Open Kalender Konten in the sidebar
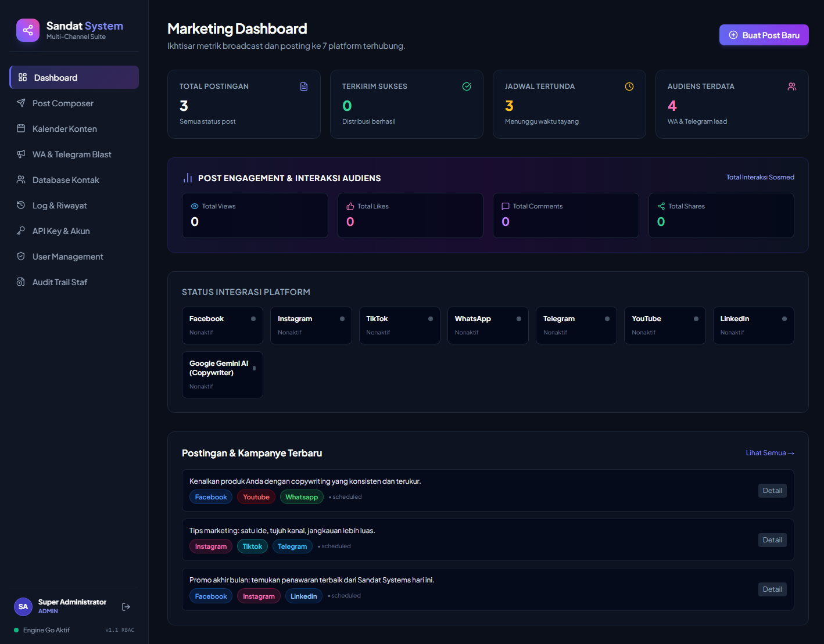Image resolution: width=824 pixels, height=644 pixels. tap(74, 128)
